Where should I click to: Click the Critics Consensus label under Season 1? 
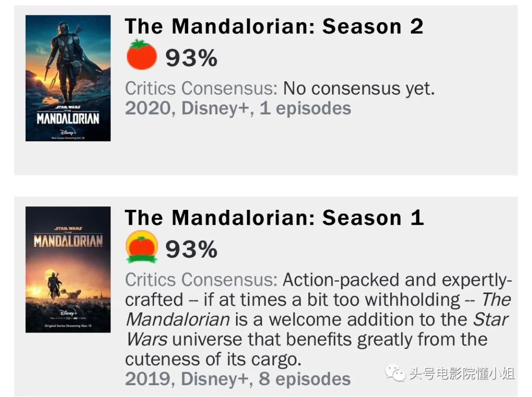(201, 280)
